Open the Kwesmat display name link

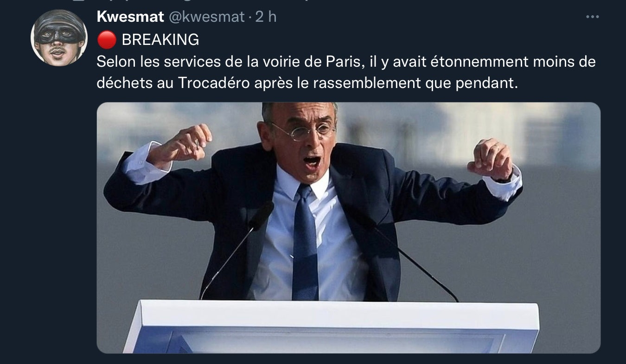click(130, 17)
